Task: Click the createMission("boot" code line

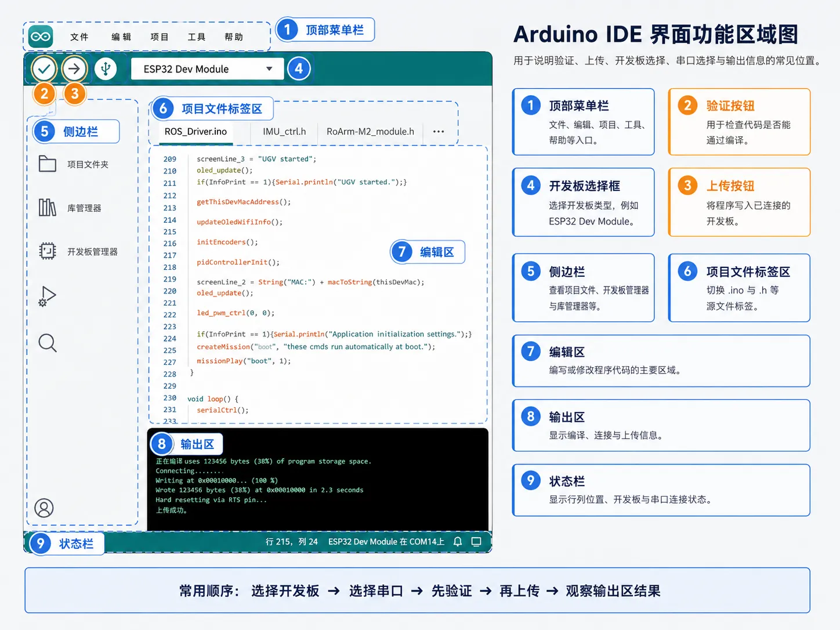Action: click(316, 347)
